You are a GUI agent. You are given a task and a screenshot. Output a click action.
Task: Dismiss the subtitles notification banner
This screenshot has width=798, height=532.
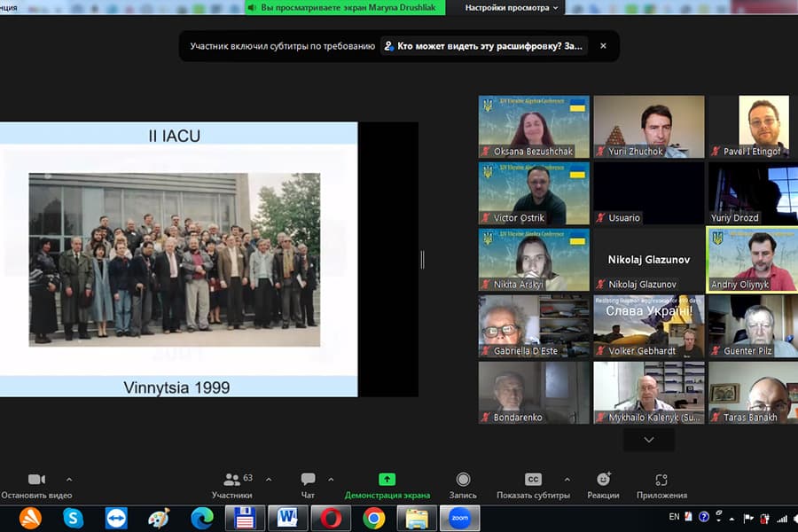point(603,46)
